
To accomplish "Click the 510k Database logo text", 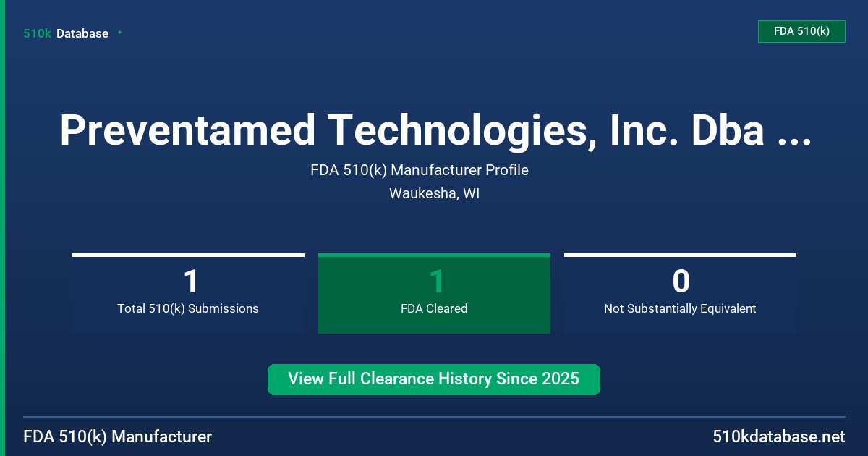I will coord(66,33).
